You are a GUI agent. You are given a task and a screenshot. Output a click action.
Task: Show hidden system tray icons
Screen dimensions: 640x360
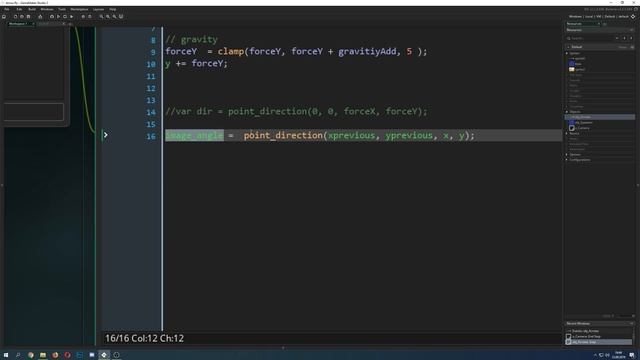(x=595, y=356)
